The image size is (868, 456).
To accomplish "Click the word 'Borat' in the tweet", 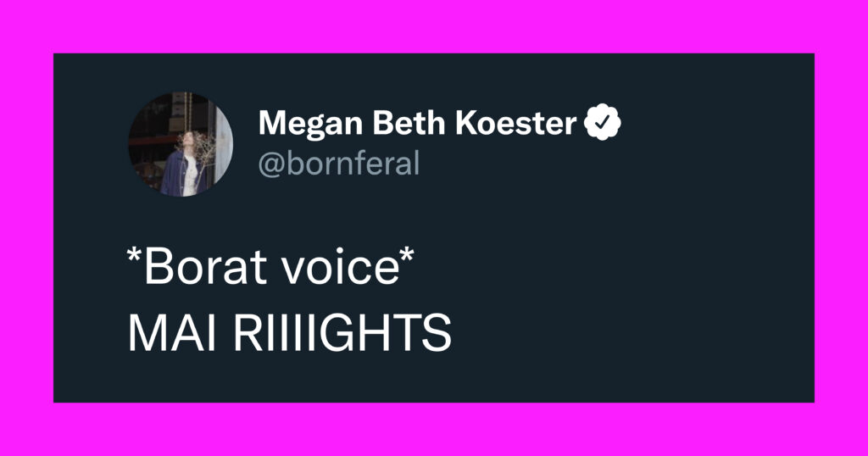I will [x=206, y=268].
